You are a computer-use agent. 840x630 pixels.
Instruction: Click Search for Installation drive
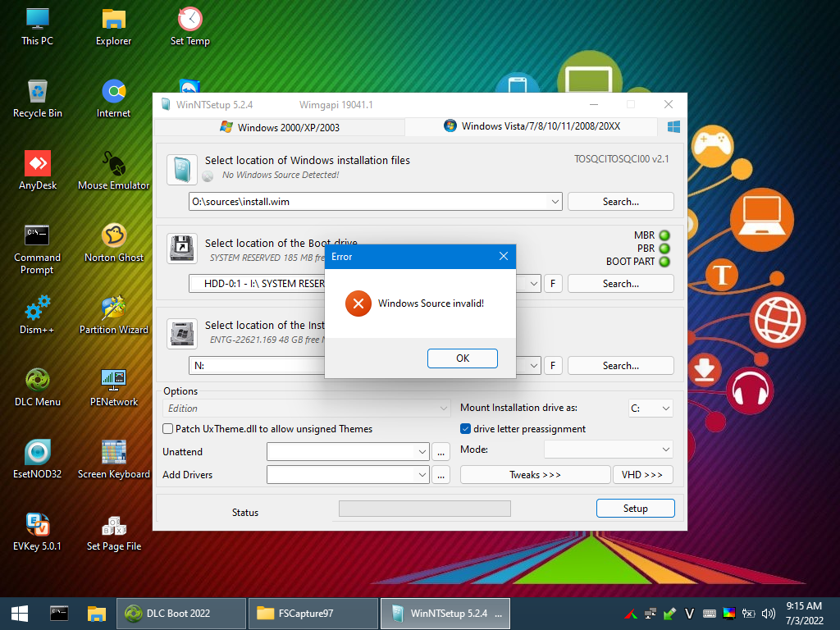click(x=620, y=365)
